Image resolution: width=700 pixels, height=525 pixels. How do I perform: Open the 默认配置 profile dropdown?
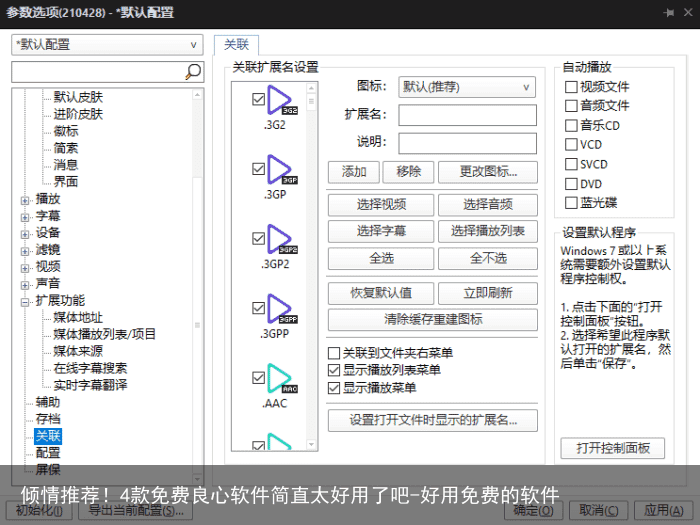pyautogui.click(x=107, y=45)
